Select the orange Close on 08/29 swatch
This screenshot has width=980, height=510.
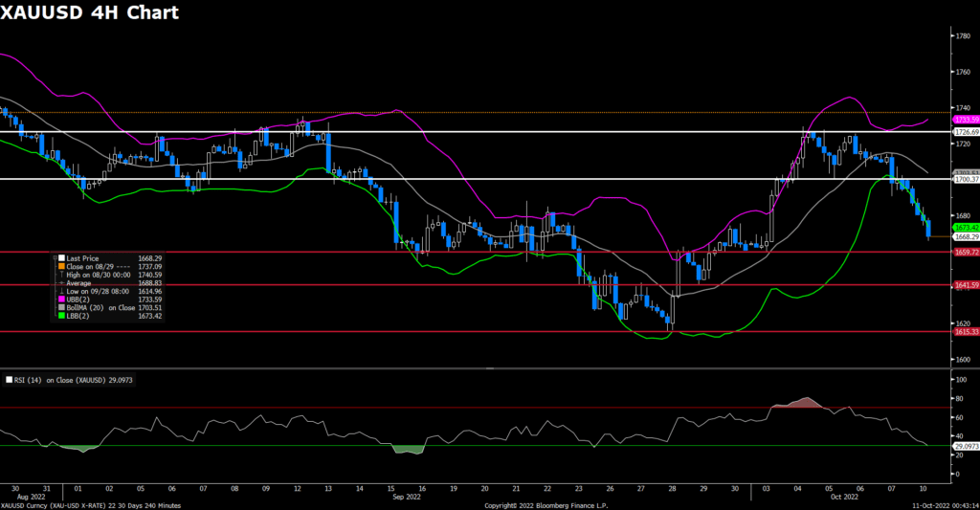pos(61,266)
